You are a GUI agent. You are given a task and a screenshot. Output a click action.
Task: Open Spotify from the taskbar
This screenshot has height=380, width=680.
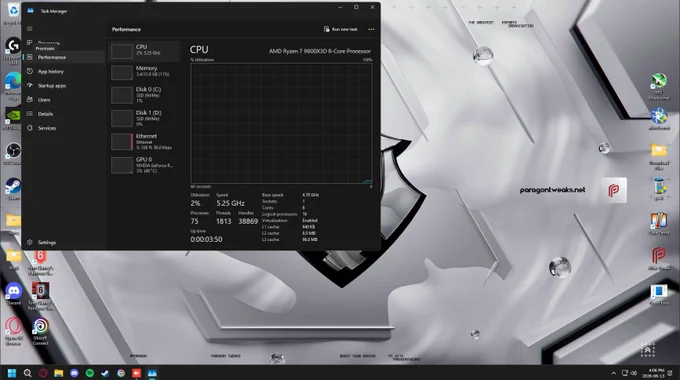pyautogui.click(x=90, y=373)
